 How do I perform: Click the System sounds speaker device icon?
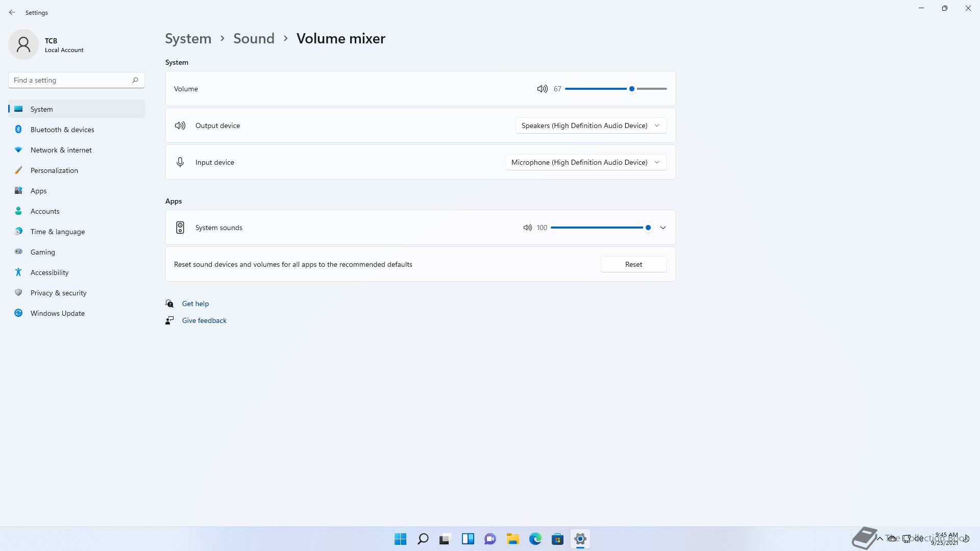[180, 228]
